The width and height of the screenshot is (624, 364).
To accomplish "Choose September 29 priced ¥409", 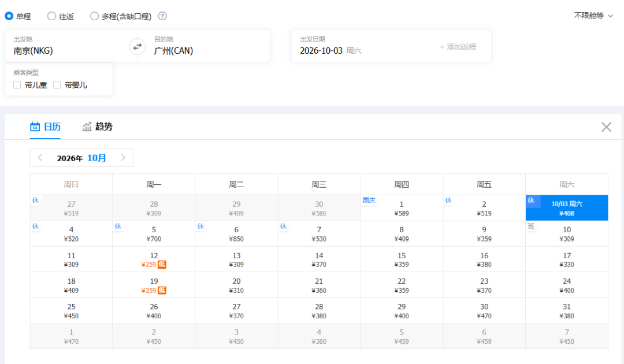I will (x=236, y=208).
